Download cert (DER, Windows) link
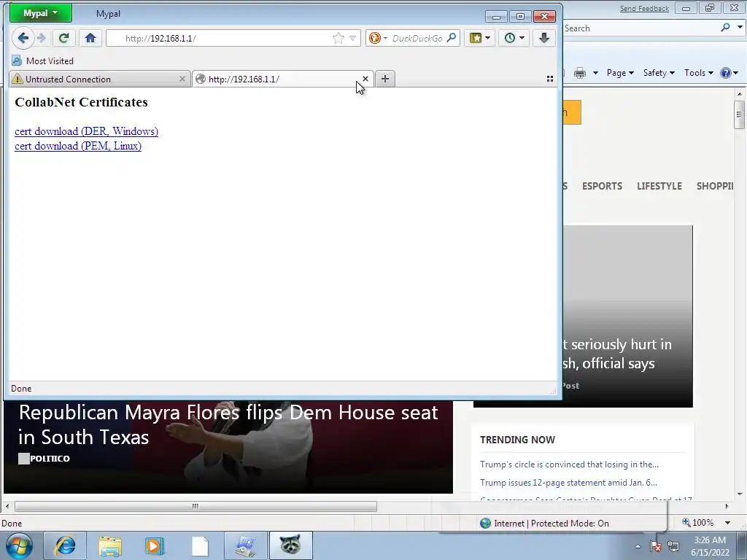747x560 pixels. pyautogui.click(x=86, y=131)
